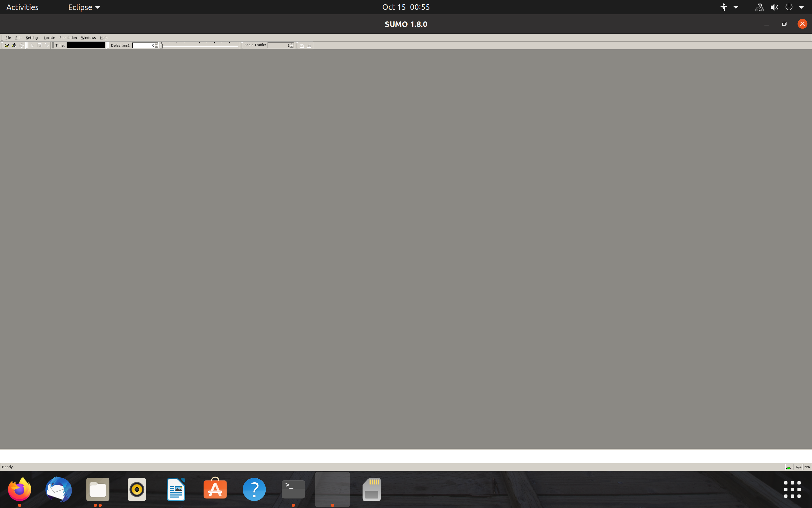The height and width of the screenshot is (508, 812).
Task: Click the white message log area
Action: pos(406,457)
